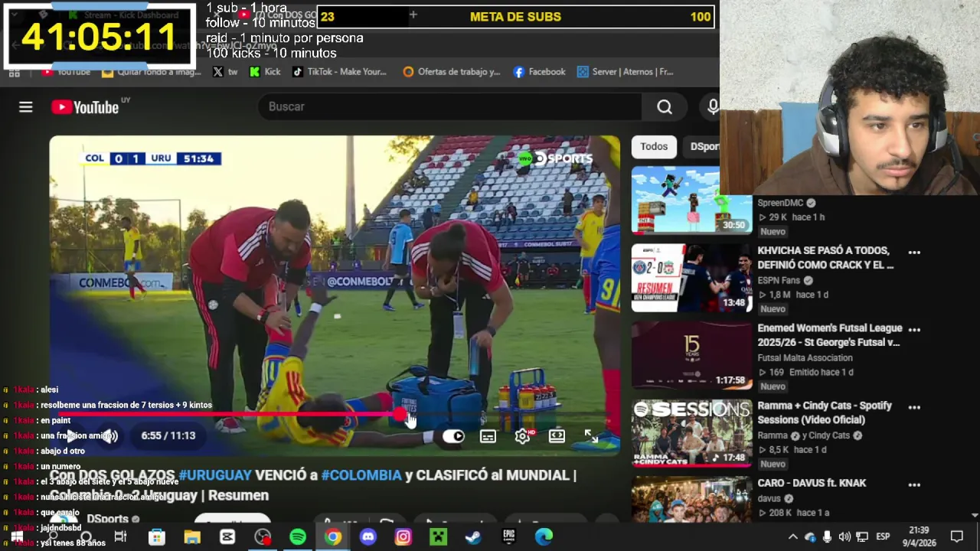Click the magnifier search button
Image resolution: width=980 pixels, height=551 pixels.
click(665, 107)
